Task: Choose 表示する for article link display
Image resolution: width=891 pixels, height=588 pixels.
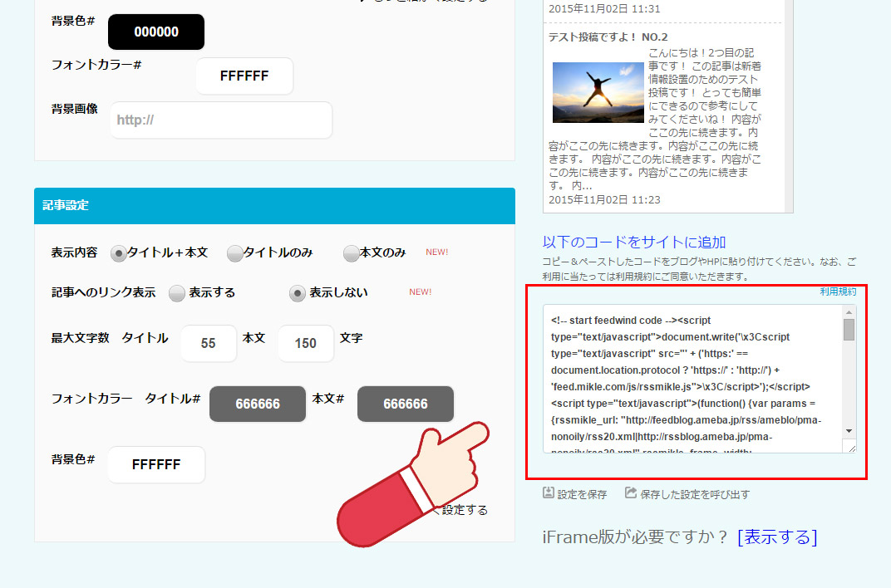Action: [x=177, y=293]
